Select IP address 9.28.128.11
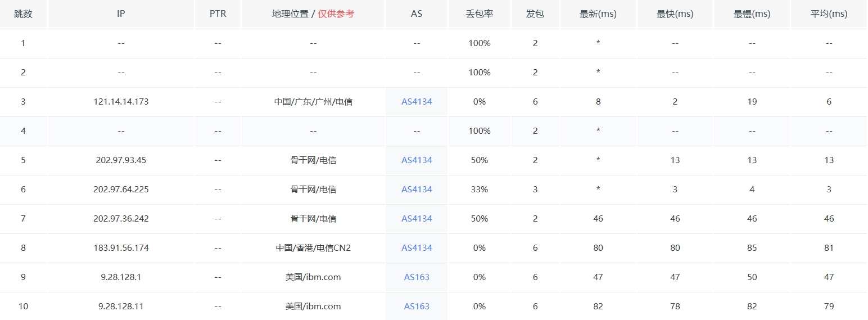868x320 pixels. pos(121,307)
